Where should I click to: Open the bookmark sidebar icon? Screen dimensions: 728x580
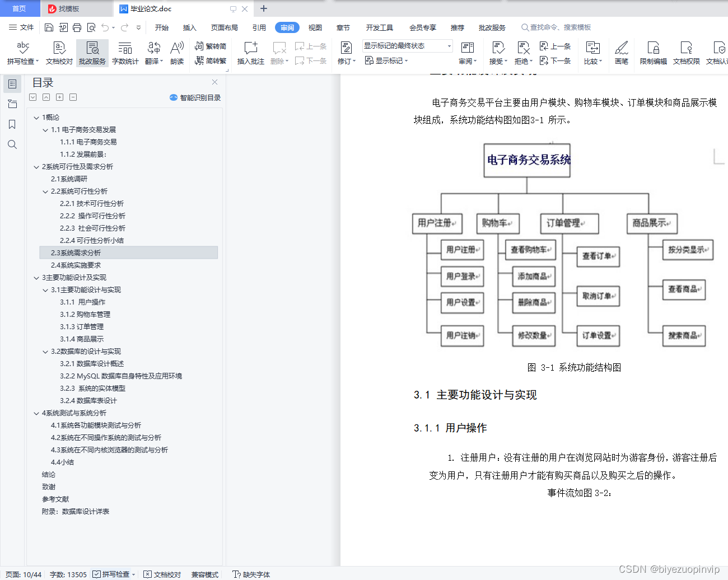(12, 124)
